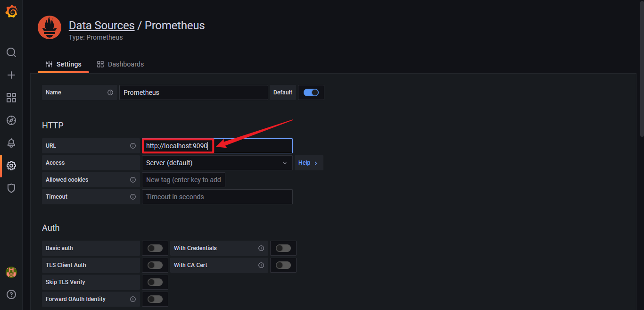Click info icon beside With CA Cert
Viewport: 644px width, 310px height.
[x=261, y=265]
